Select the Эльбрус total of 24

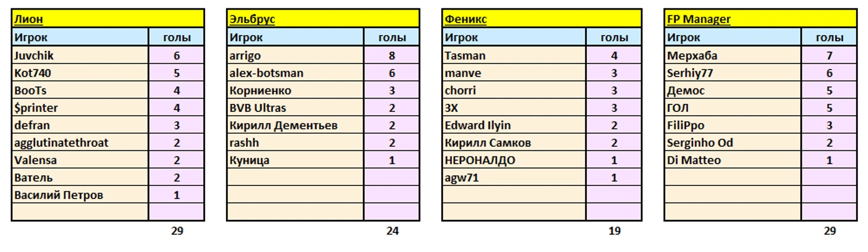pos(392,231)
